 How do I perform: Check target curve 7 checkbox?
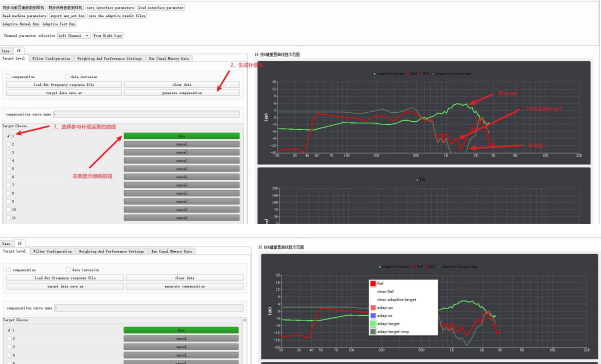click(8, 185)
